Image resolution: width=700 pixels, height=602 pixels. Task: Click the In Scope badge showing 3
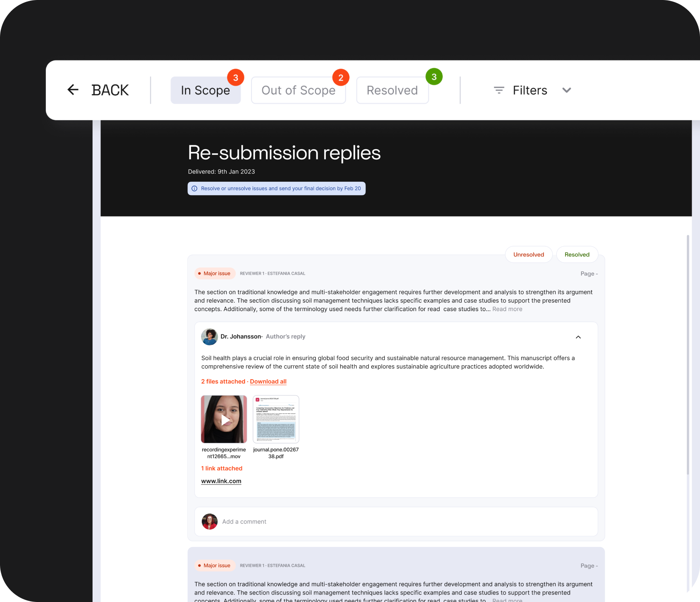tap(236, 78)
